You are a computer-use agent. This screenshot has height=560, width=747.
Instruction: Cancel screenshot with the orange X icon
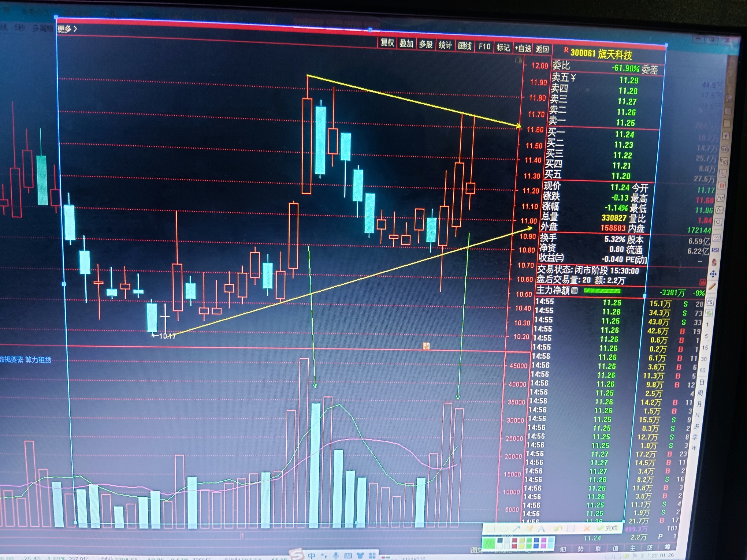point(586,529)
